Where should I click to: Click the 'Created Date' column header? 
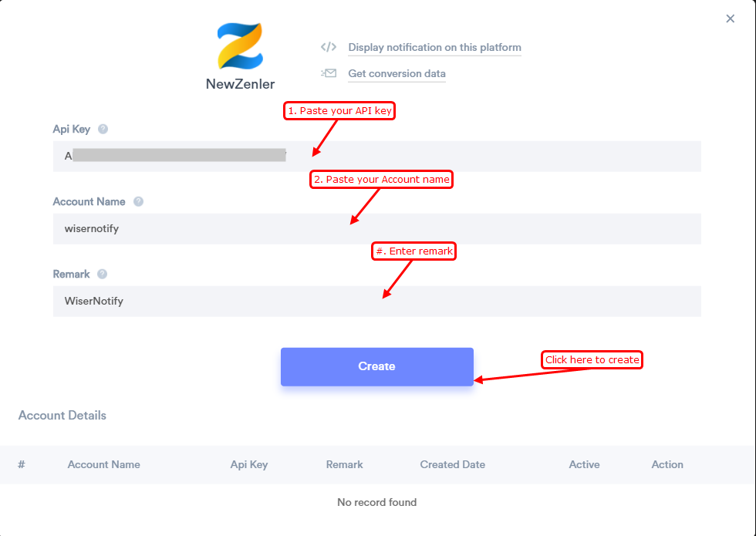pos(452,464)
